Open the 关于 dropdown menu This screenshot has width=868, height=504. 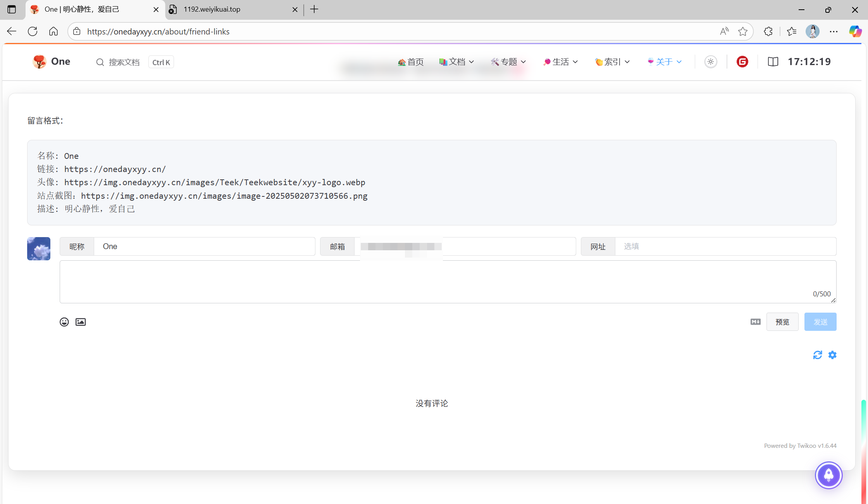665,62
